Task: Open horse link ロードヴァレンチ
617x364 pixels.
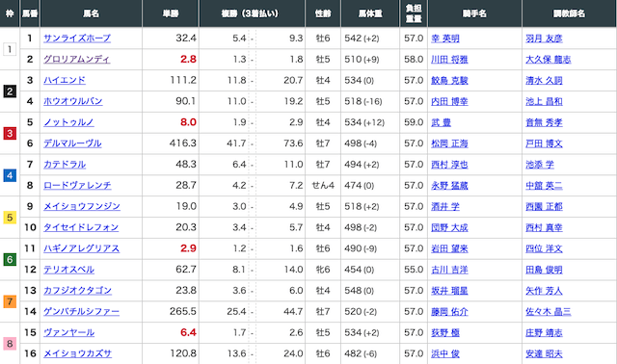Action: (77, 185)
